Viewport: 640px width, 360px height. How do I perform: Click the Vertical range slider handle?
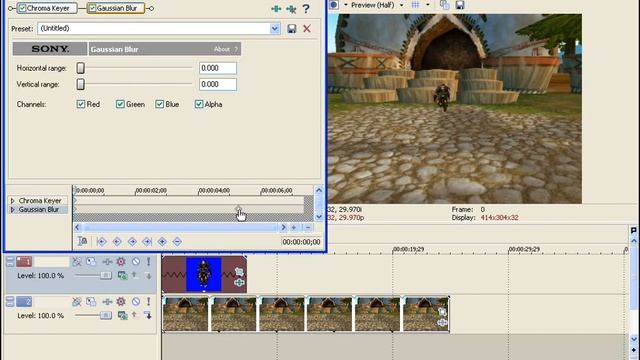point(81,84)
